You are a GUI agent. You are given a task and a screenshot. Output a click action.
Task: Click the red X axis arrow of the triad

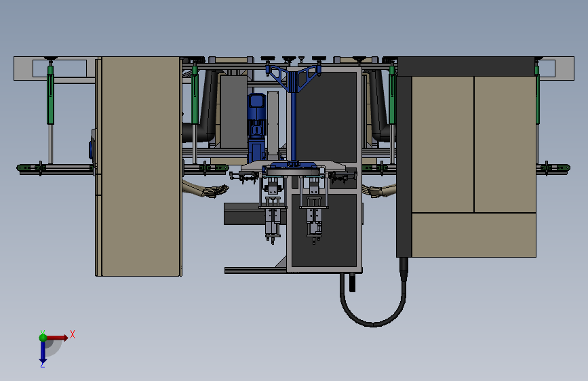58,338
